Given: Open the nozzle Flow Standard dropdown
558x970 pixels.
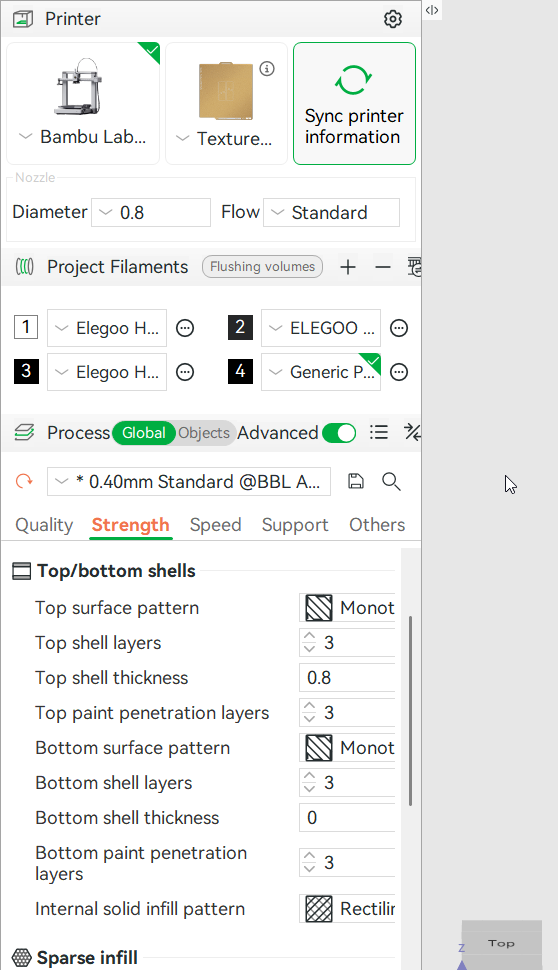Looking at the screenshot, I should [331, 213].
